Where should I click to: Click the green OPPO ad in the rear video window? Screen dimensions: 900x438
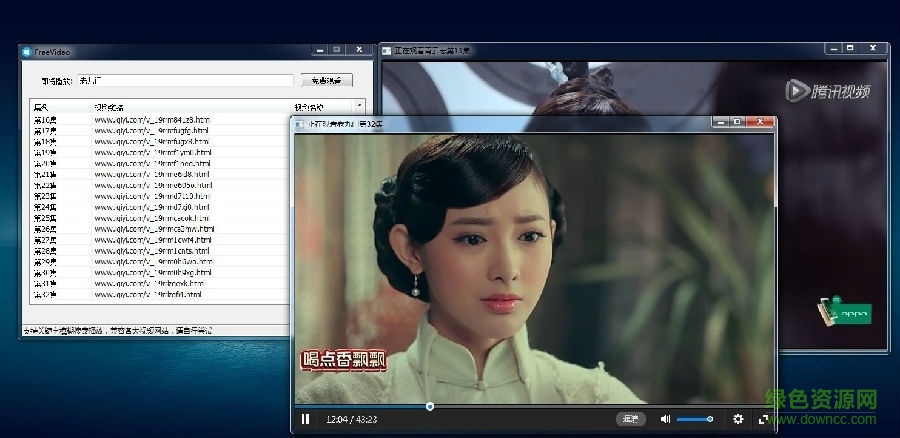click(845, 312)
